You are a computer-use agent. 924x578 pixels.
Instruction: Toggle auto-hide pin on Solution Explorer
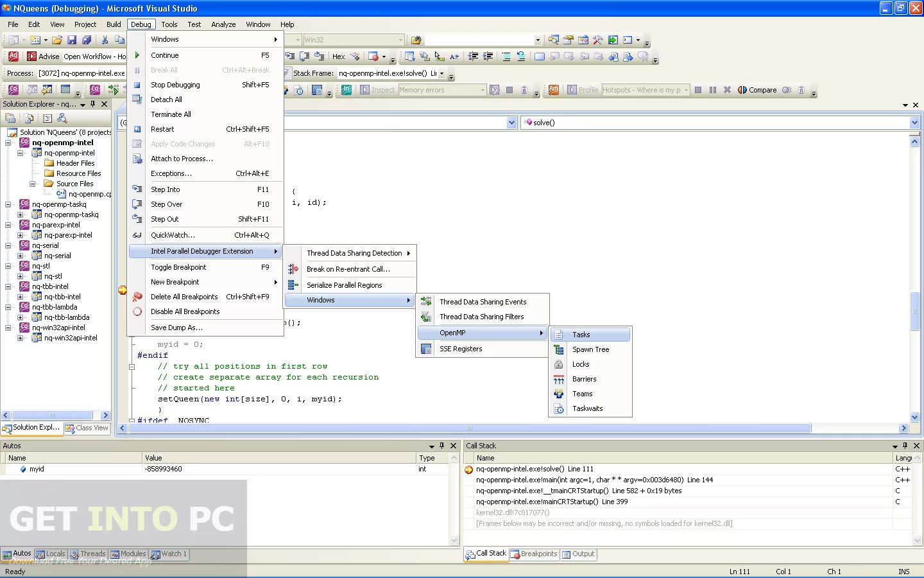93,104
